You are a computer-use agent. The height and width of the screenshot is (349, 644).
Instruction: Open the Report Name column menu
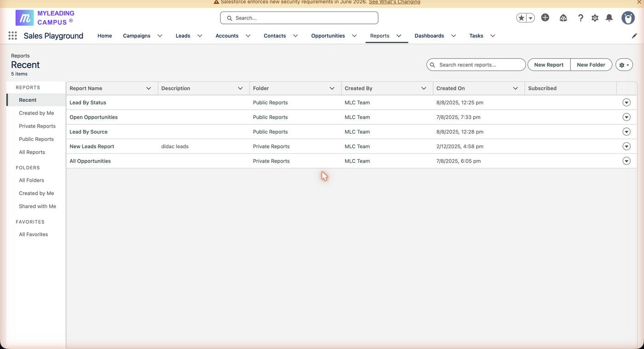tap(149, 88)
